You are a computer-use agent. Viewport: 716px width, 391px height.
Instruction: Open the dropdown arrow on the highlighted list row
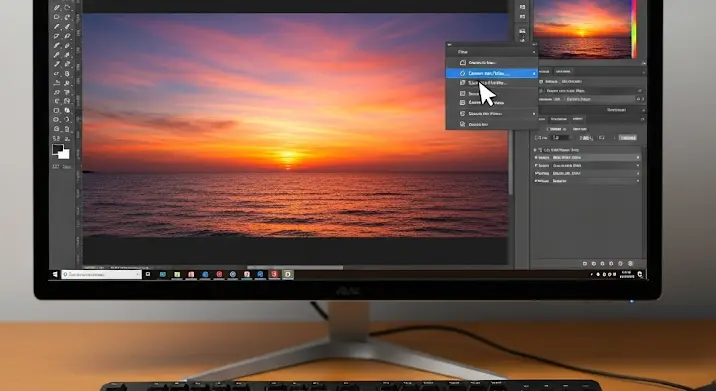point(638,158)
